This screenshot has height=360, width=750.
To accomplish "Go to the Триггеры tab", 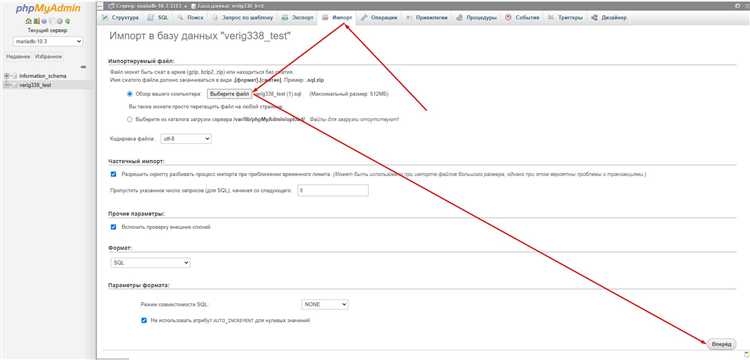I will tap(566, 18).
